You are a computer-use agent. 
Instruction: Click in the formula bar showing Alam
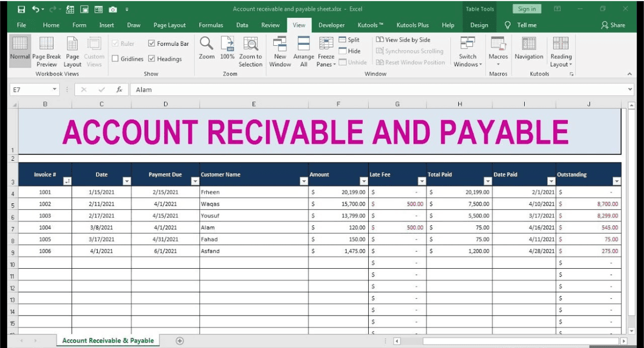coord(378,90)
